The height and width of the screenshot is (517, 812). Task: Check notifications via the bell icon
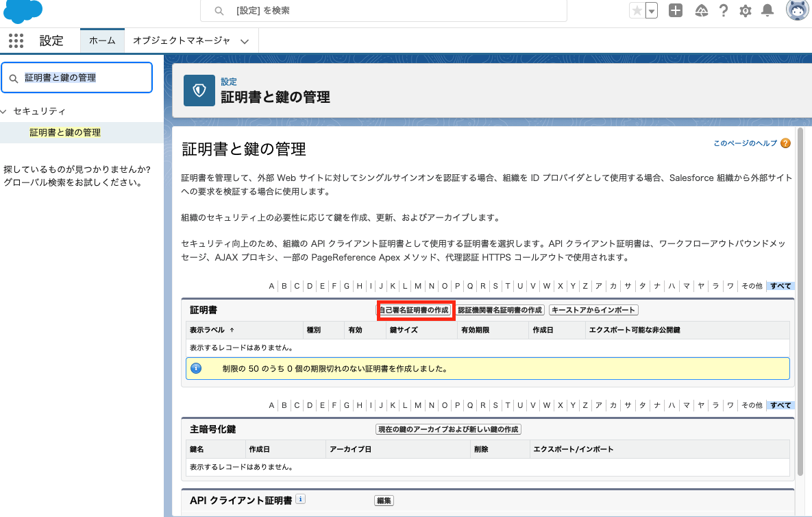pyautogui.click(x=767, y=11)
